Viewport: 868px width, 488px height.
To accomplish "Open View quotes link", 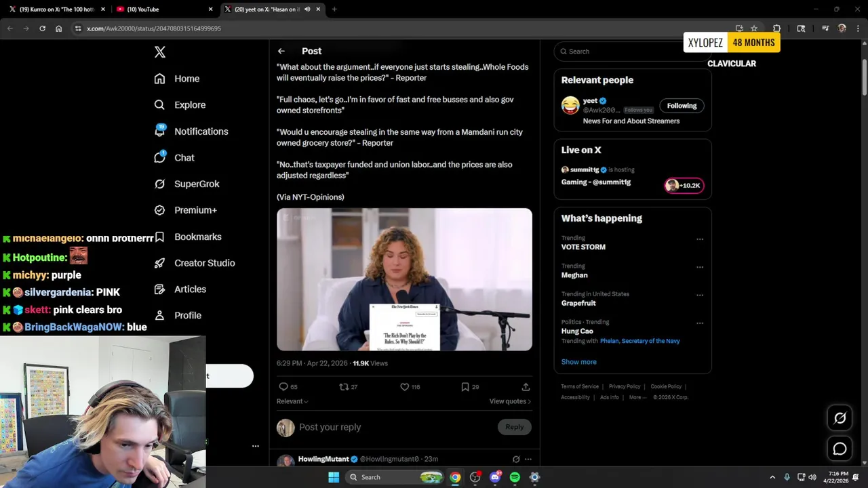I will pos(510,401).
